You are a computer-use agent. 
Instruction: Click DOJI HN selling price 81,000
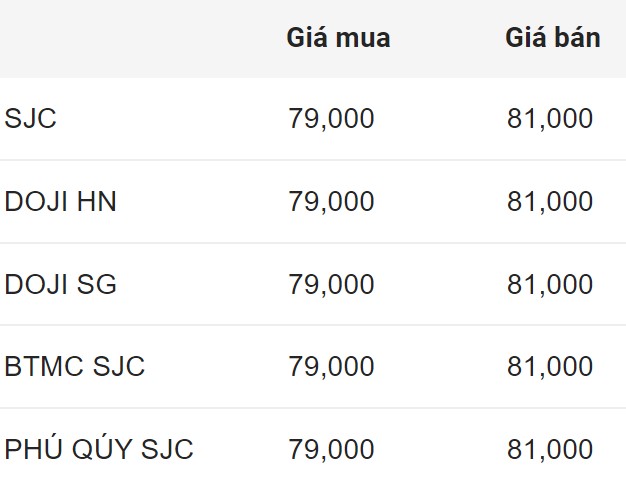click(x=550, y=202)
